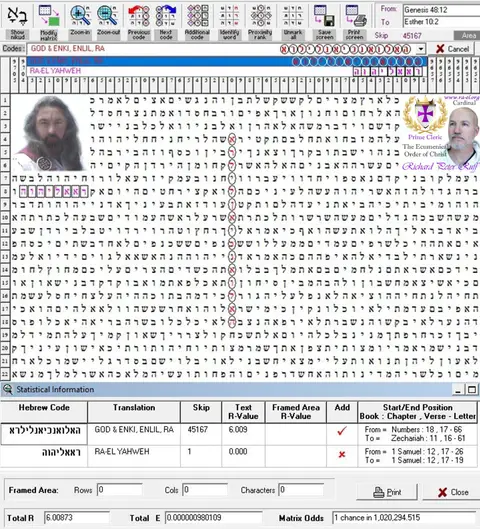
Task: Maximize the Statistical Information panel
Action: pyautogui.click(x=472, y=390)
